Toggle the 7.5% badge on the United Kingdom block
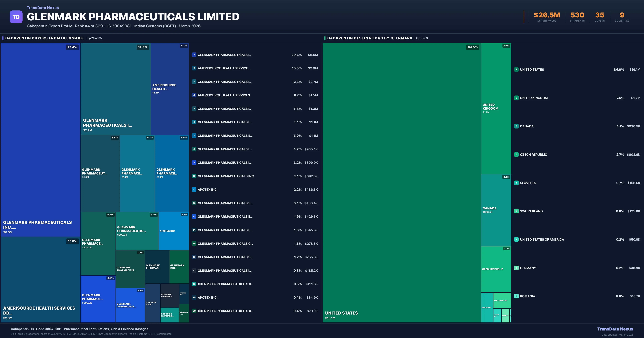Image resolution: width=644 pixels, height=338 pixels. pos(506,46)
